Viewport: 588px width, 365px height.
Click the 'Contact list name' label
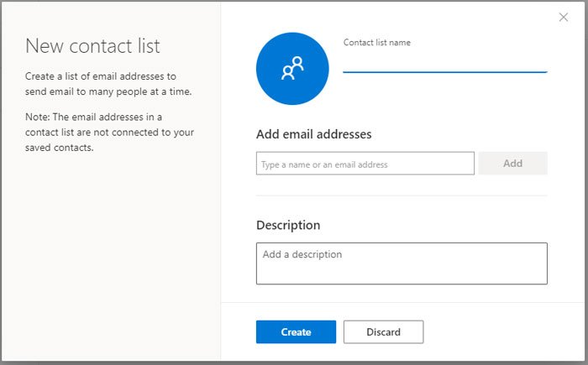pyautogui.click(x=377, y=42)
